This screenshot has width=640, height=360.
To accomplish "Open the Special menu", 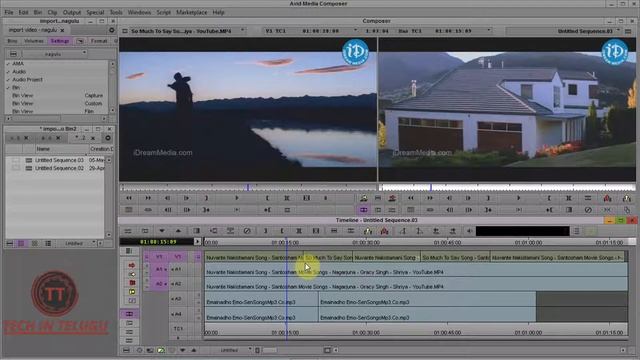I will click(x=95, y=13).
